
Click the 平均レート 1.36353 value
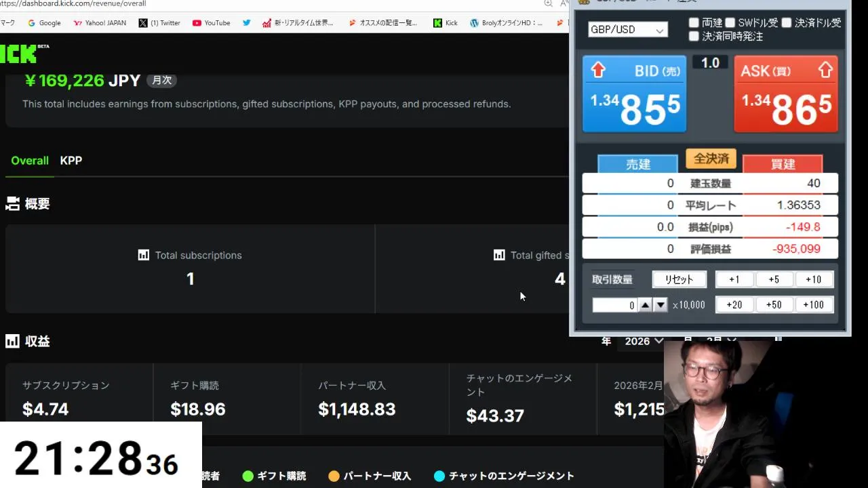pos(799,205)
